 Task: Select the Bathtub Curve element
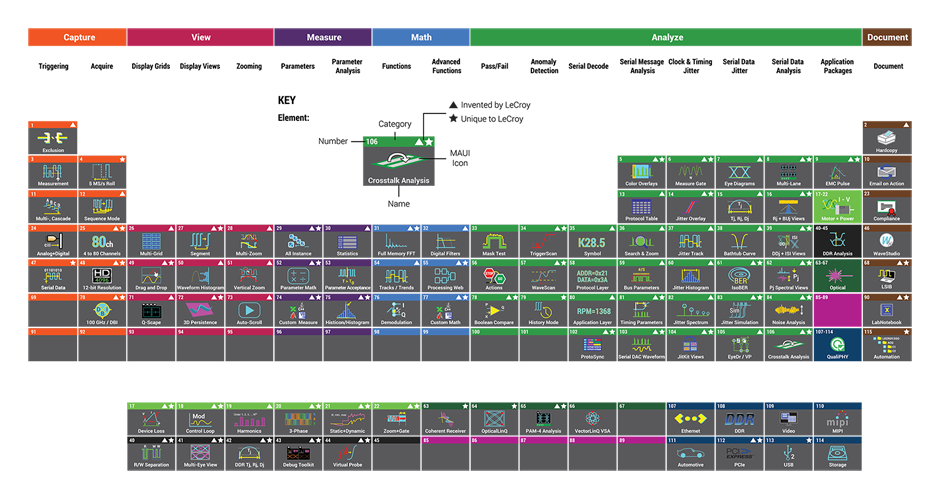[x=739, y=242]
